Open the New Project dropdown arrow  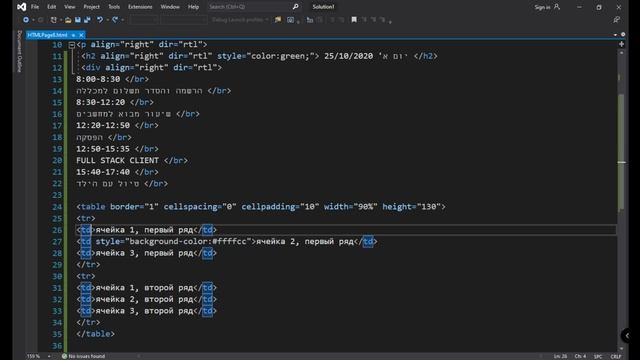tap(60, 20)
